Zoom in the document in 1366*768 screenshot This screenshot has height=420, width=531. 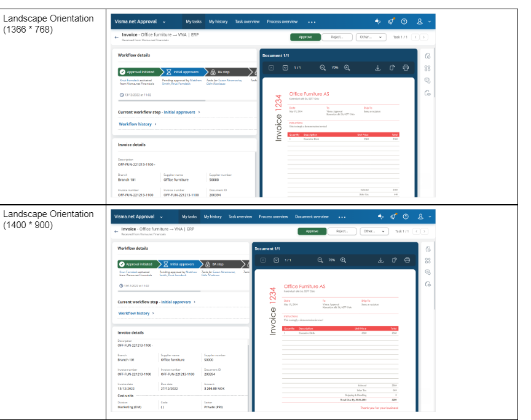347,68
